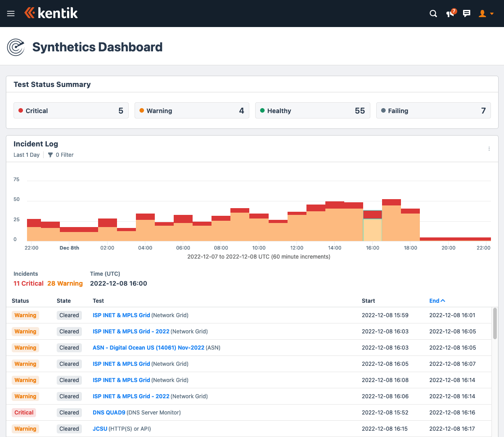Open the notifications megaphone with badge 7
The height and width of the screenshot is (437, 504).
pyautogui.click(x=450, y=14)
